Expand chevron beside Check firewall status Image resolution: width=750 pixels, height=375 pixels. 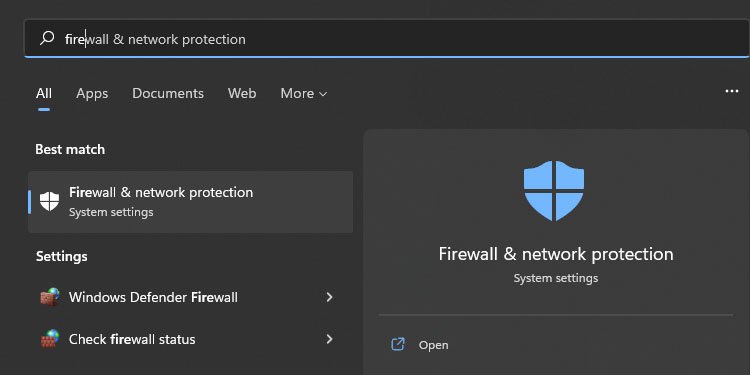329,339
